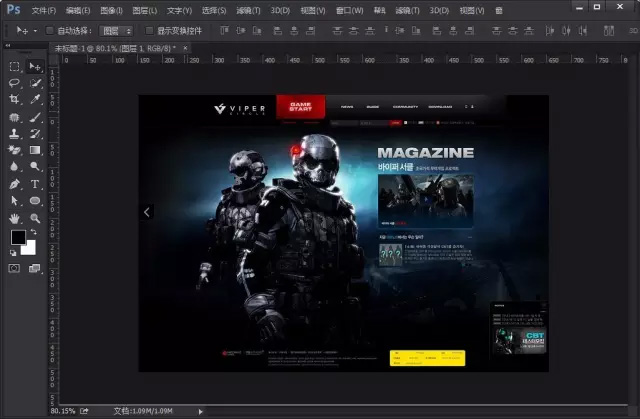Click Distribute horizontal centers icon

(566, 31)
